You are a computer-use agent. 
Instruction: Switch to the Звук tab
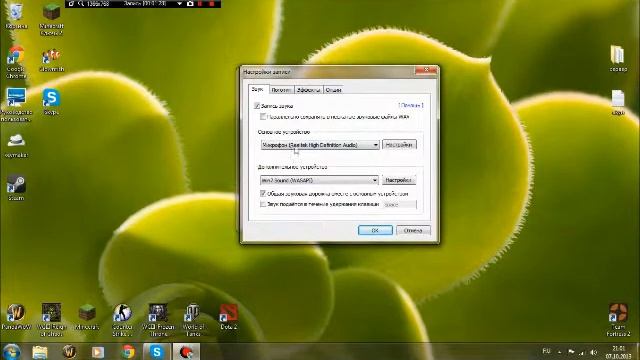(x=258, y=89)
